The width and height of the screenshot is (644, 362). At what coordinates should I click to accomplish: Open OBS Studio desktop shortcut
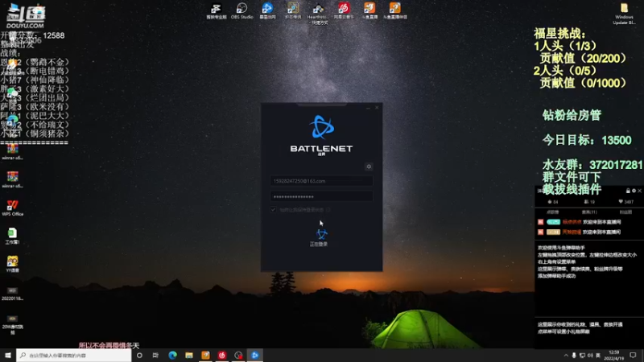242,11
